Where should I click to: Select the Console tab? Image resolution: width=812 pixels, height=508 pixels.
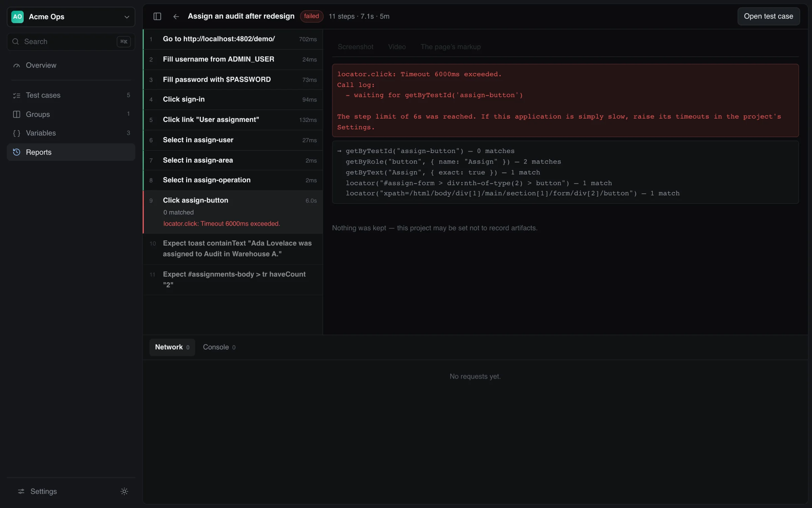point(219,347)
